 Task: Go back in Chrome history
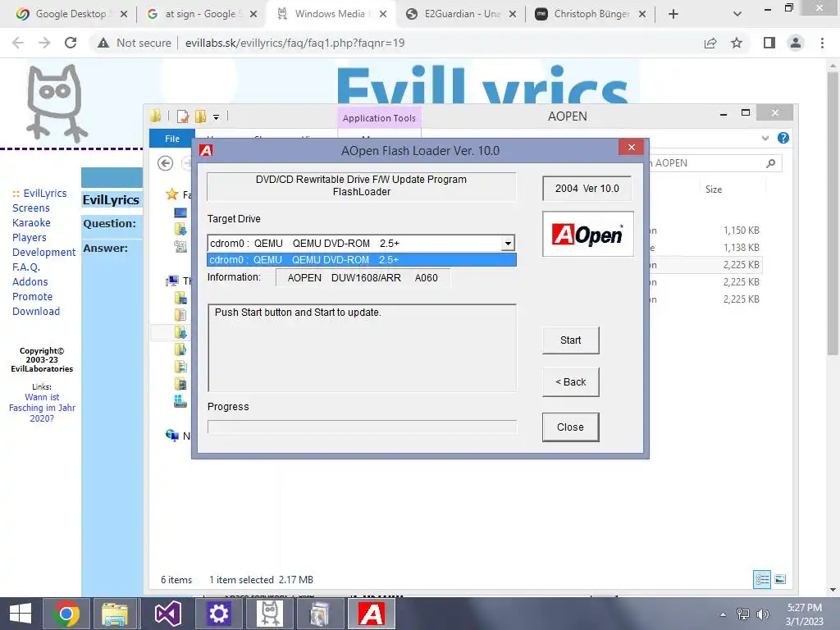coord(18,43)
